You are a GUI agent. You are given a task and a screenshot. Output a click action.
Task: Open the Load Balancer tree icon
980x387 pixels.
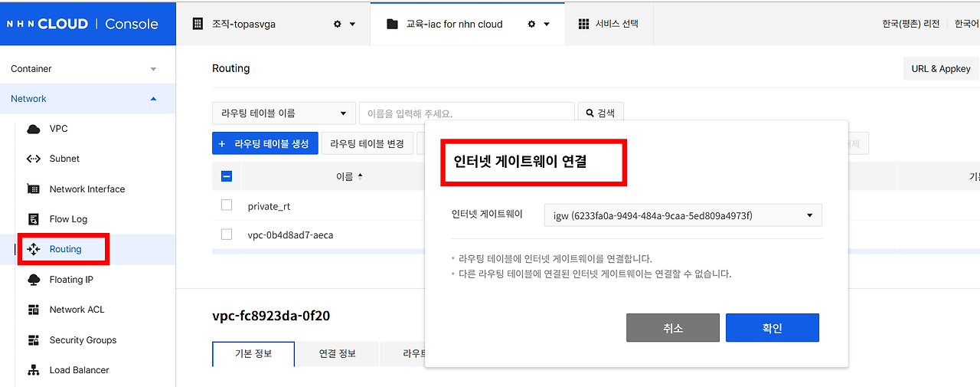(34, 370)
